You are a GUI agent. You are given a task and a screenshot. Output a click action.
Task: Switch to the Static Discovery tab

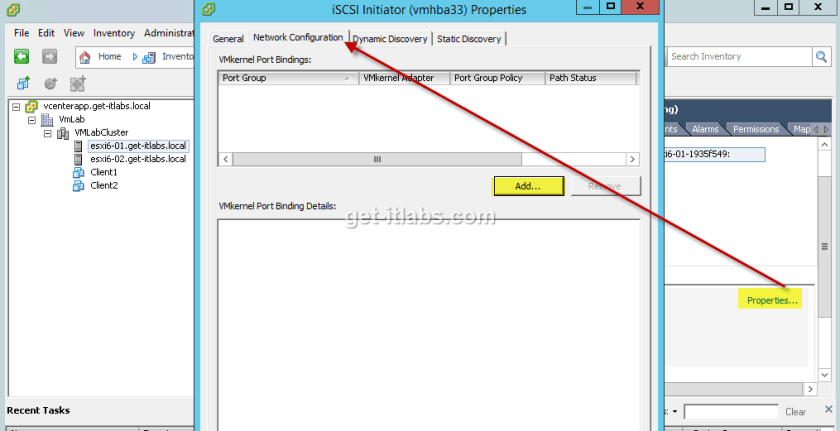pyautogui.click(x=469, y=39)
